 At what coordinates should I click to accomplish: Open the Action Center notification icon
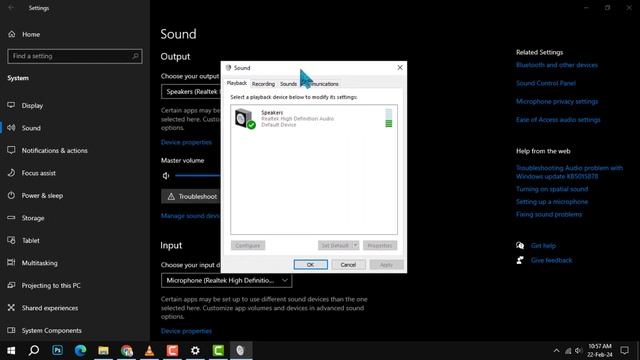click(624, 350)
